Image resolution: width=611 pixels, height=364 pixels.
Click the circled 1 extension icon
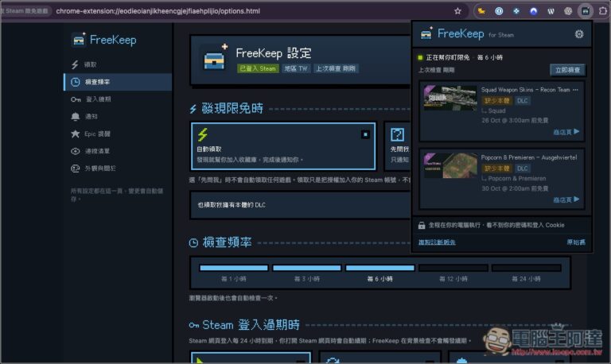click(x=499, y=11)
